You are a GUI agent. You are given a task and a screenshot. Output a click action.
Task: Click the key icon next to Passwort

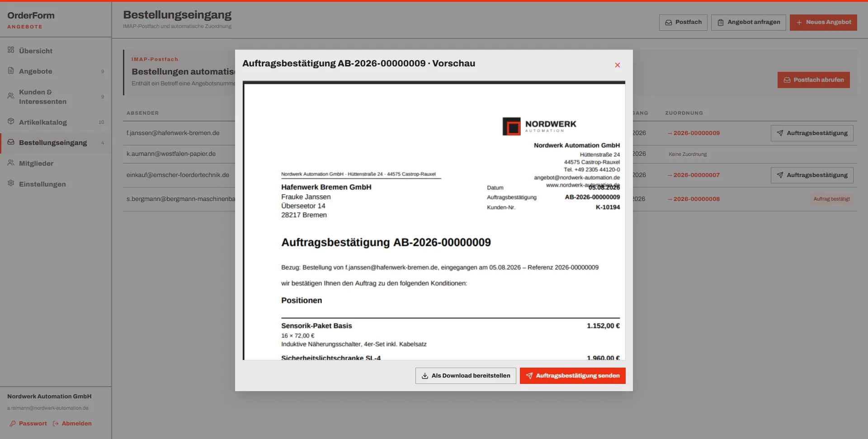(13, 424)
